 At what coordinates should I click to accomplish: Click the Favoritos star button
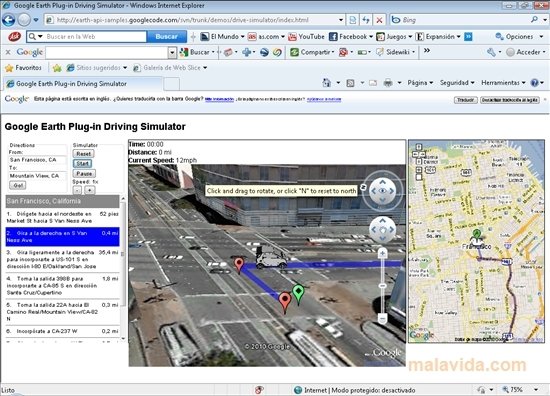tap(23, 68)
